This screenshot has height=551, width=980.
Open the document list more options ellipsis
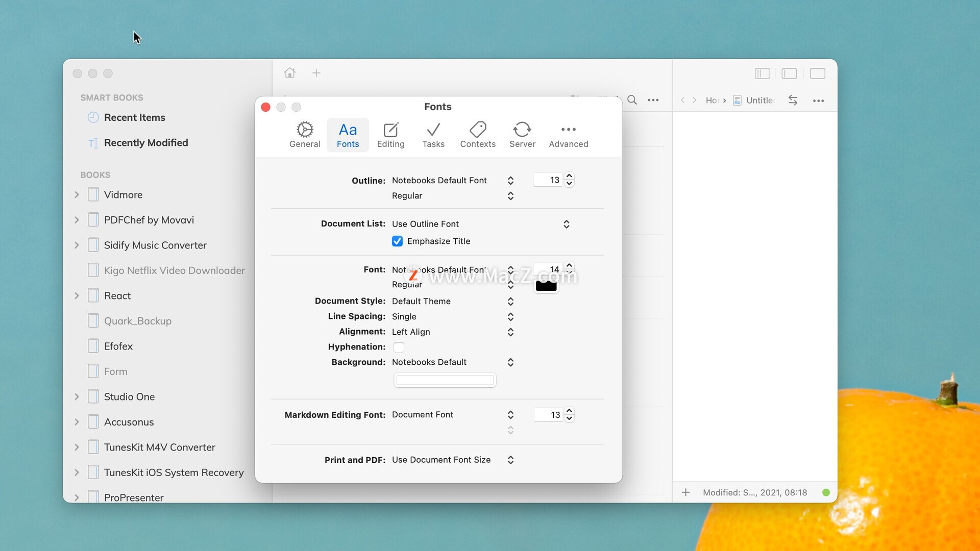click(x=653, y=100)
